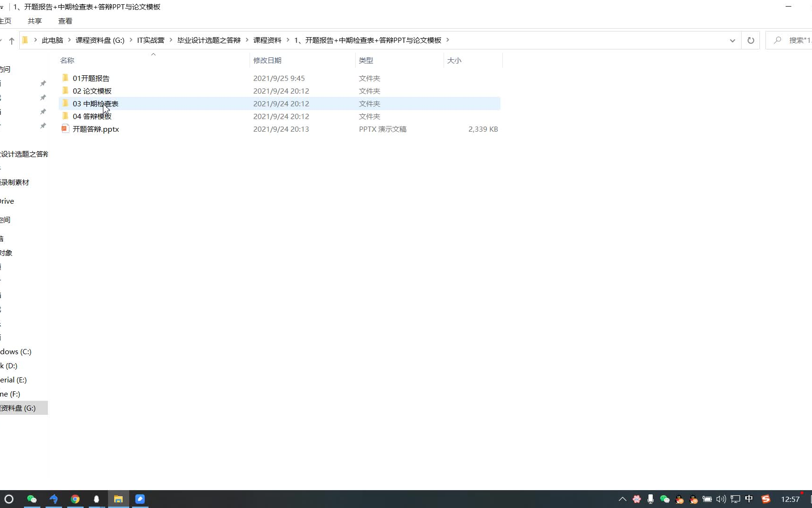
Task: Switch the 中 input language indicator
Action: point(749,499)
